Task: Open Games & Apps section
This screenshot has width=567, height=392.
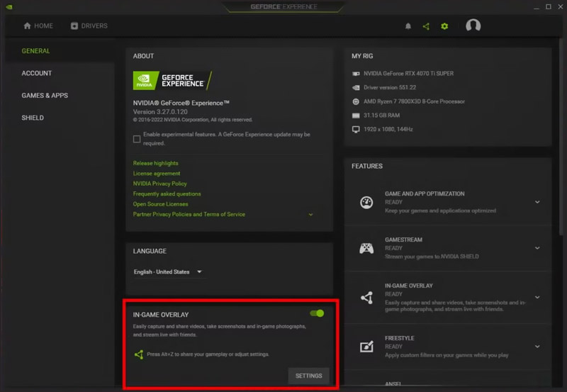Action: coord(45,96)
